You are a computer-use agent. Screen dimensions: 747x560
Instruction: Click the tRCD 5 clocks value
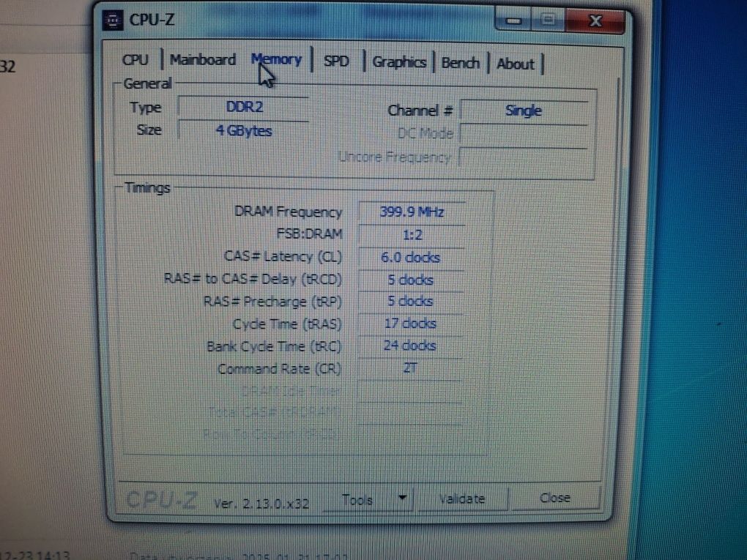pyautogui.click(x=410, y=280)
